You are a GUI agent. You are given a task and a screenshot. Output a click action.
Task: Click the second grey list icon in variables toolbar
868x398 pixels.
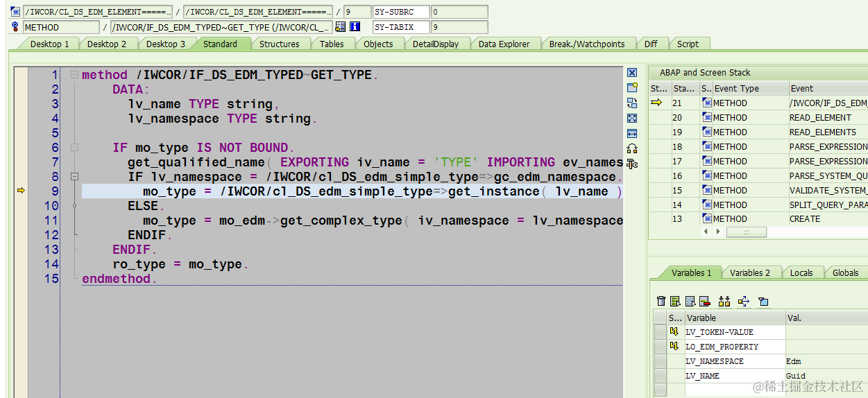690,301
